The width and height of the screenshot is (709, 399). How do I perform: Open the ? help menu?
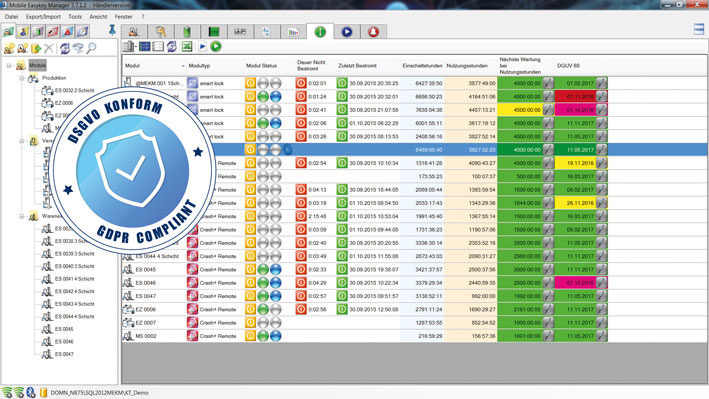tap(142, 17)
